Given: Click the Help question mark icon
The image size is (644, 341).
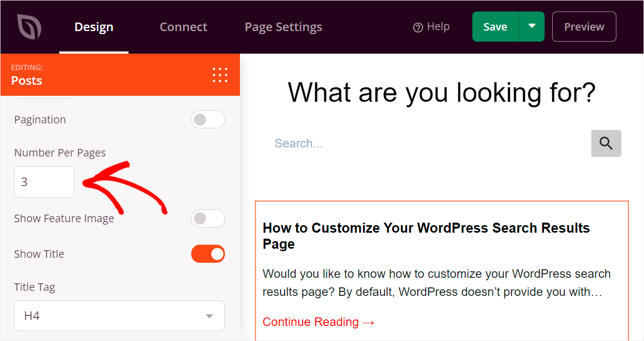Looking at the screenshot, I should (x=418, y=28).
